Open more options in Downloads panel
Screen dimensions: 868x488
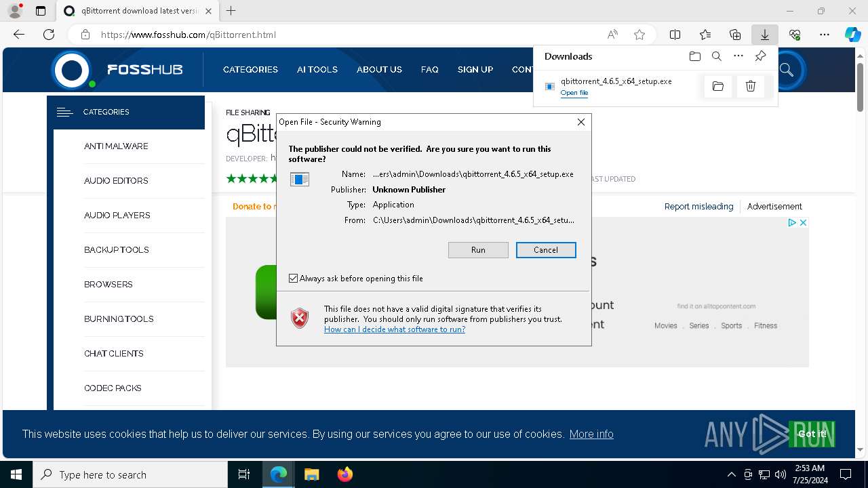[x=738, y=56]
